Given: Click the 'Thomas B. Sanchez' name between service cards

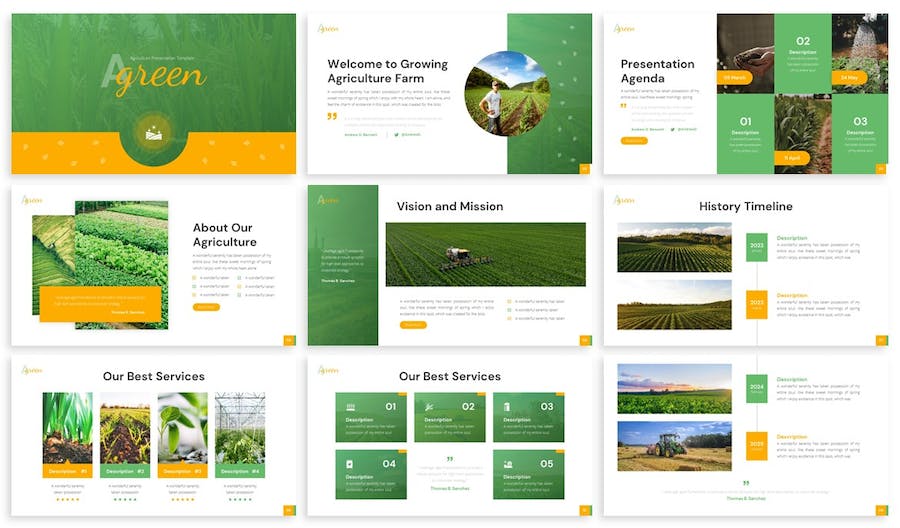Looking at the screenshot, I should (450, 488).
